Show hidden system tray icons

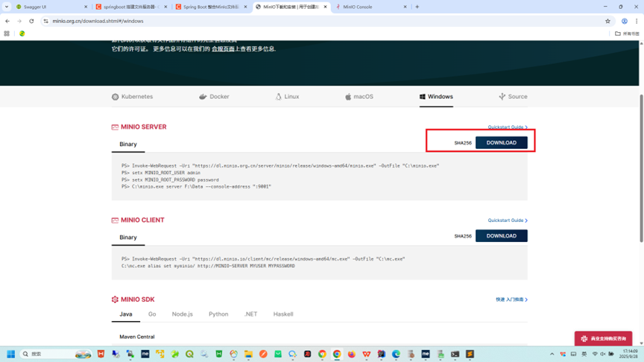552,354
